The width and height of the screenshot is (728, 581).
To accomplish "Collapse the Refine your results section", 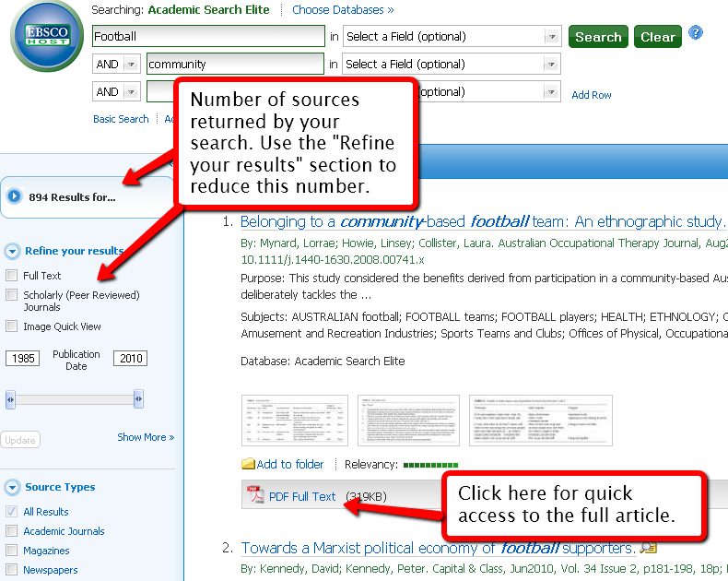I will [x=13, y=252].
